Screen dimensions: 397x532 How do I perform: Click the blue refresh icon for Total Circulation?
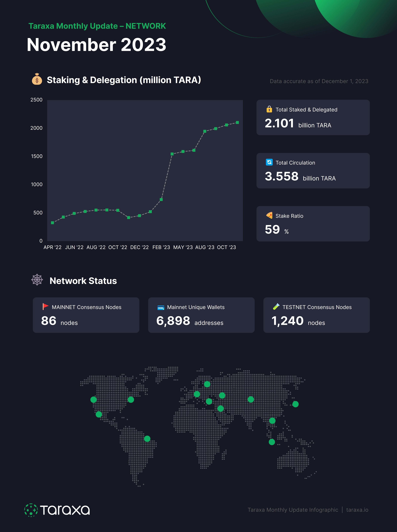coord(269,162)
